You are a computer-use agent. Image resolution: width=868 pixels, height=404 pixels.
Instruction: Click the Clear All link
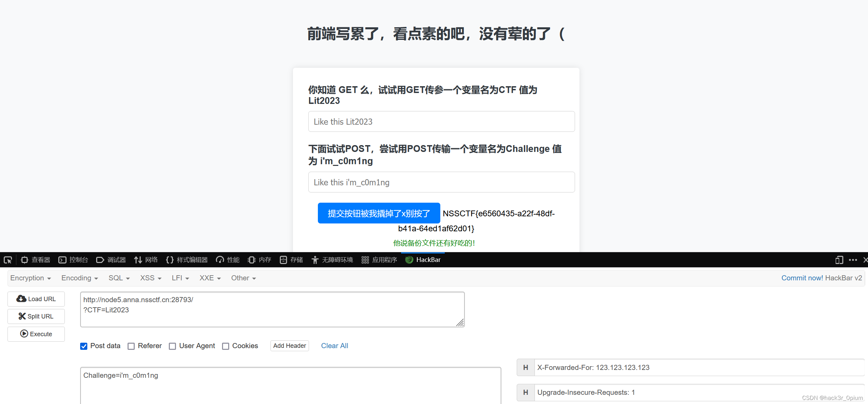point(334,346)
